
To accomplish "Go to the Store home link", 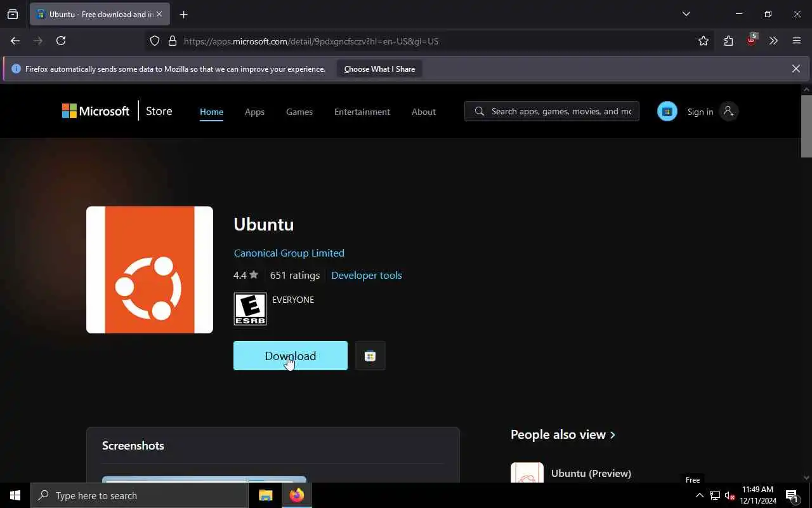I will (159, 111).
